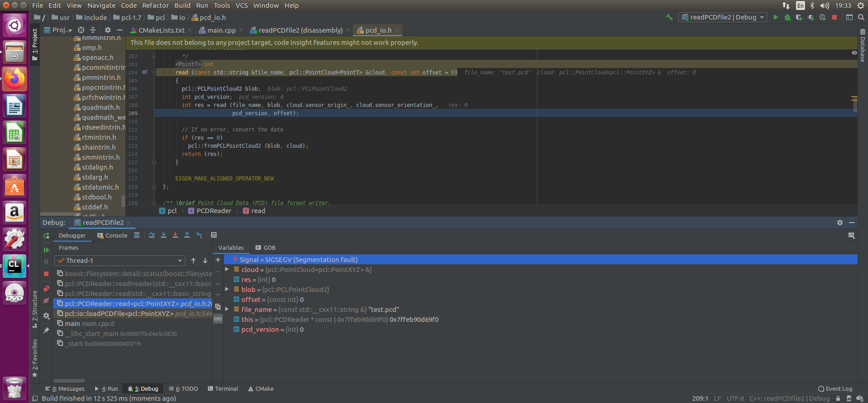View breakpoints red circles icon
Image resolution: width=868 pixels, height=403 pixels.
tap(46, 289)
